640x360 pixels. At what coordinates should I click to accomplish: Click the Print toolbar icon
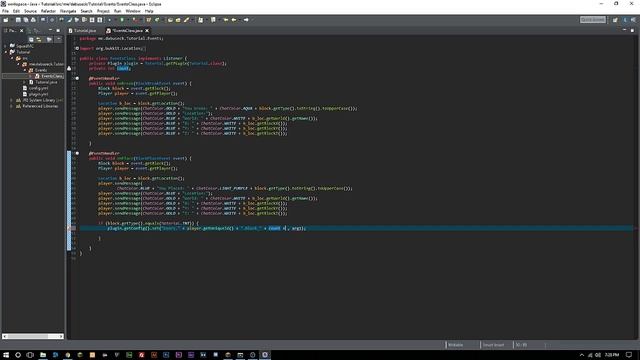(33, 20)
